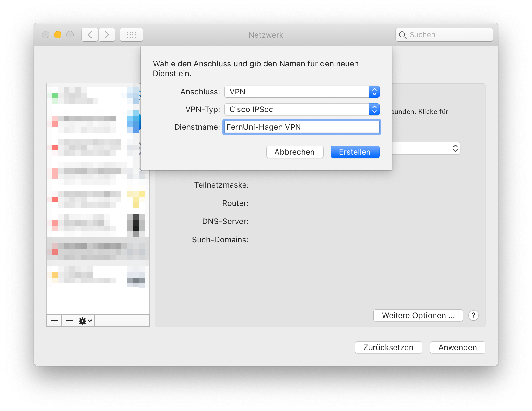Cancel with the Abbrechen button
Viewport: 532px width, 411px height.
click(x=295, y=152)
